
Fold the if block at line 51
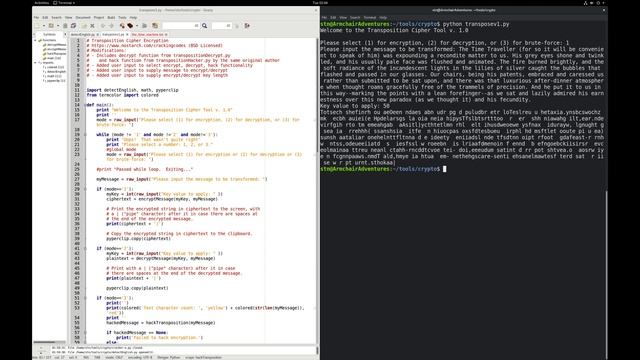(x=85, y=298)
